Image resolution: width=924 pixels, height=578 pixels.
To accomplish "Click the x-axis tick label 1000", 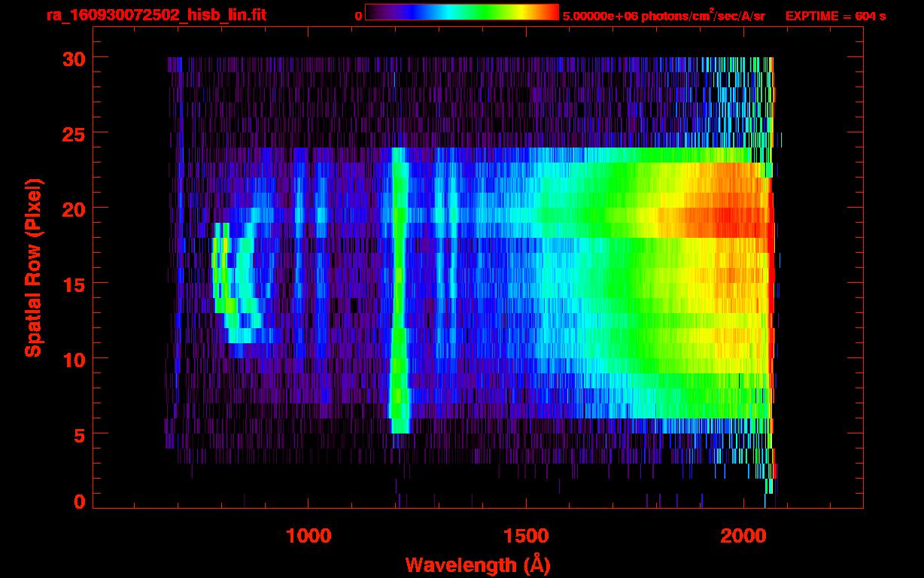I will [x=309, y=536].
